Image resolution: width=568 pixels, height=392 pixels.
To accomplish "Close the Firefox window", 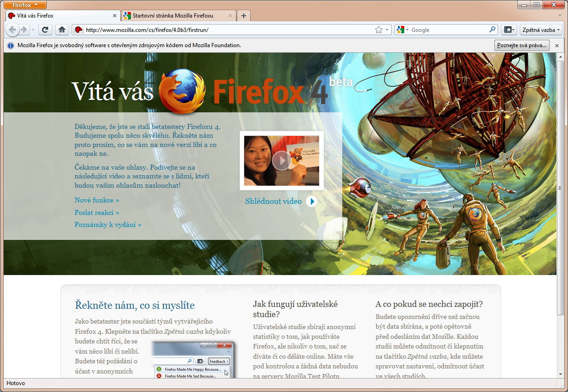I will [x=553, y=5].
